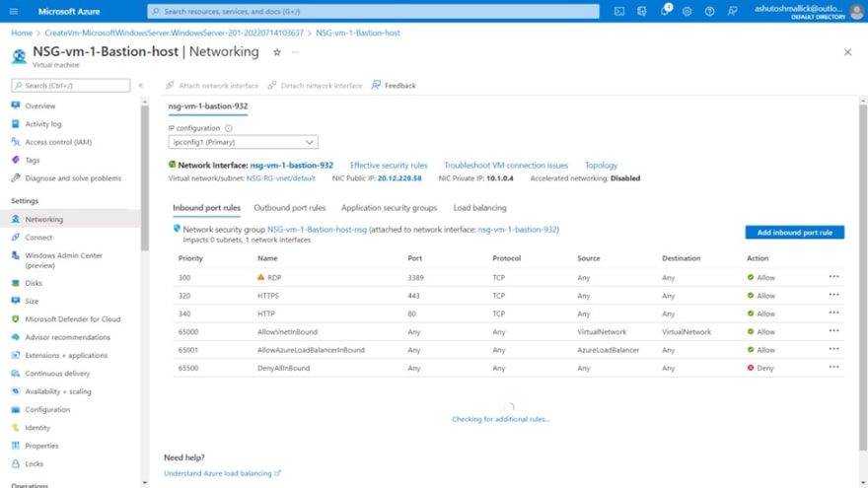Show IP configuration info tooltip icon
The height and width of the screenshot is (488, 868).
[x=228, y=128]
